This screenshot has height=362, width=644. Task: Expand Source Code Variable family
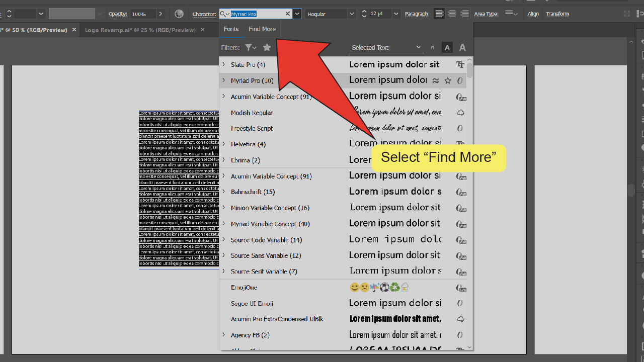click(224, 240)
